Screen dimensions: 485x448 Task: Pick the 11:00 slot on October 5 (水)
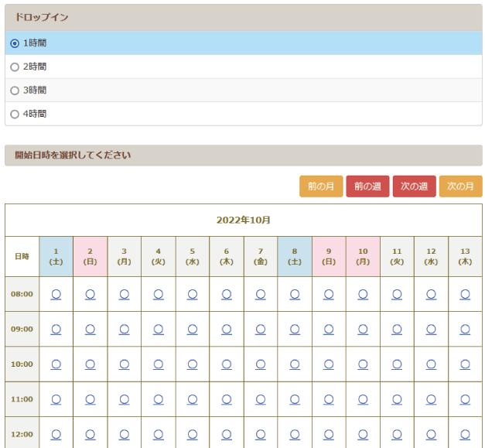pyautogui.click(x=192, y=399)
